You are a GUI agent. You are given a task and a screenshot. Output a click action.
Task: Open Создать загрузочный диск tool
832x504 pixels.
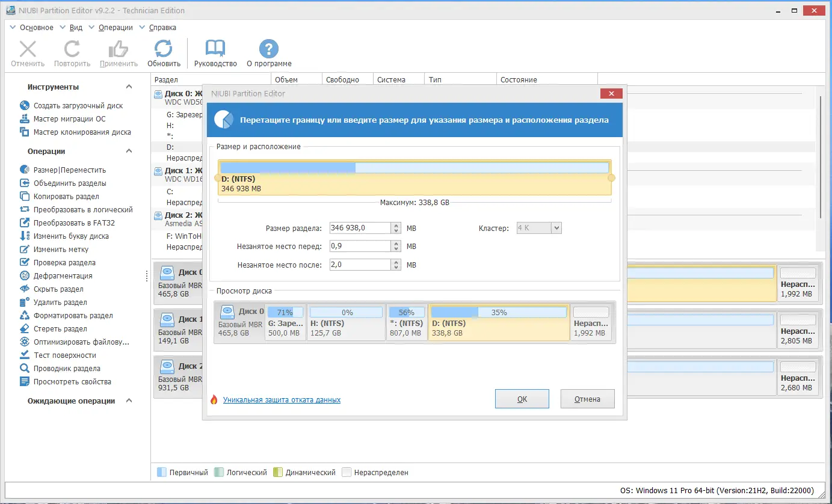click(78, 106)
